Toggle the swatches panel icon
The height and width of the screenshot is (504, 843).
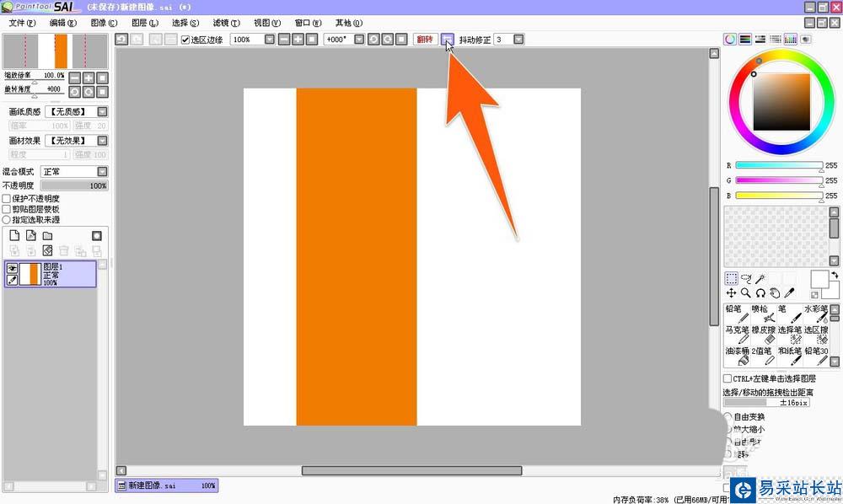coord(791,40)
